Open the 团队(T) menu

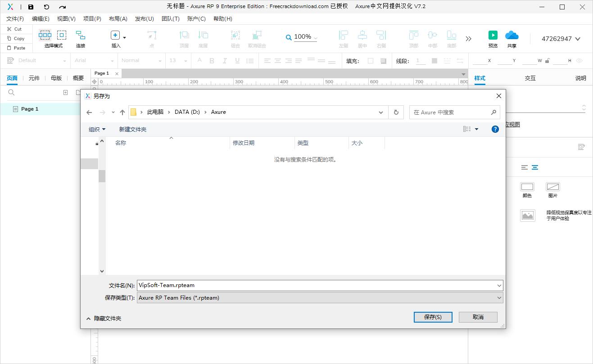[171, 19]
